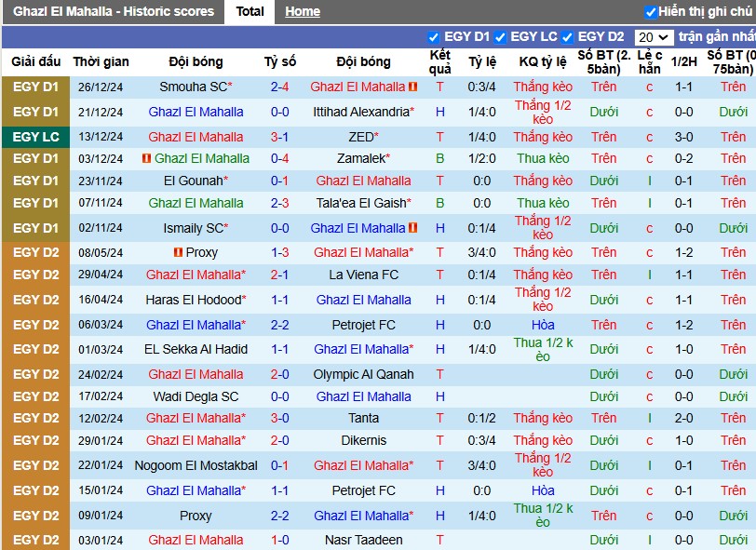This screenshot has width=756, height=550.
Task: Open Zamalek team link
Action: tap(363, 158)
